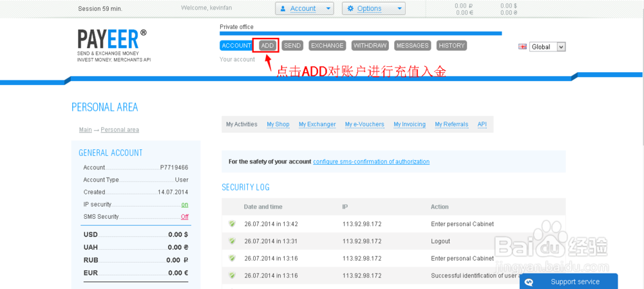The width and height of the screenshot is (644, 289).
Task: Select the SEND navigation tab
Action: [x=292, y=46]
